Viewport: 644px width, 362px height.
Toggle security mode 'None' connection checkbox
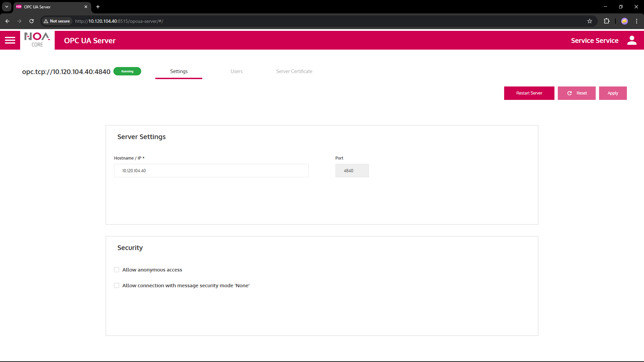coord(117,286)
